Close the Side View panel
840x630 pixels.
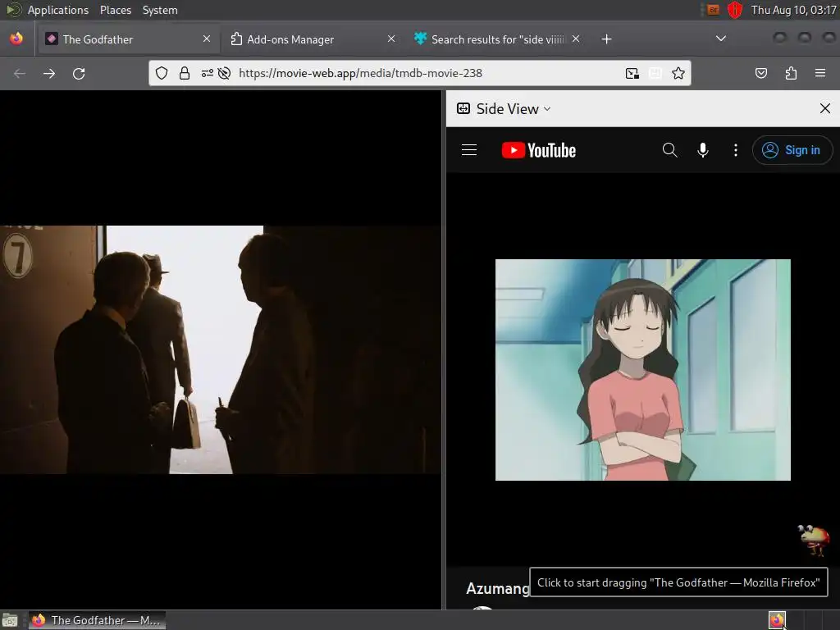pos(825,109)
